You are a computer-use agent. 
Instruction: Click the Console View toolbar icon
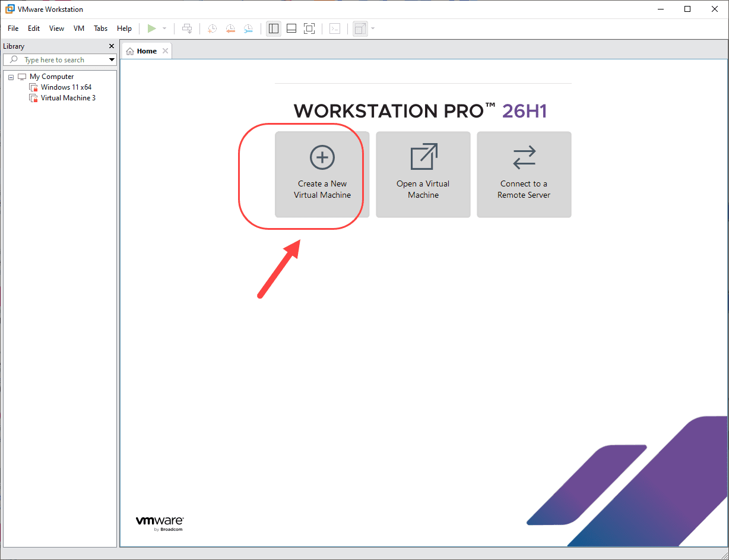335,29
